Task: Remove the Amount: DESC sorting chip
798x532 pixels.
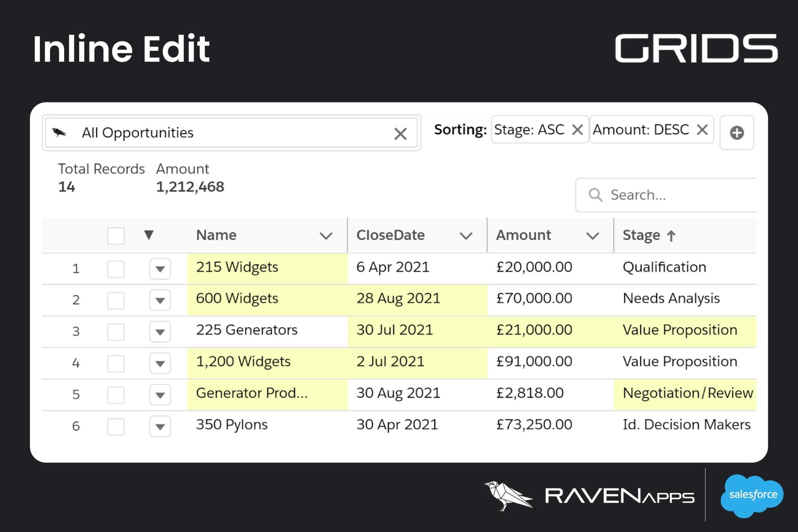Action: (702, 130)
